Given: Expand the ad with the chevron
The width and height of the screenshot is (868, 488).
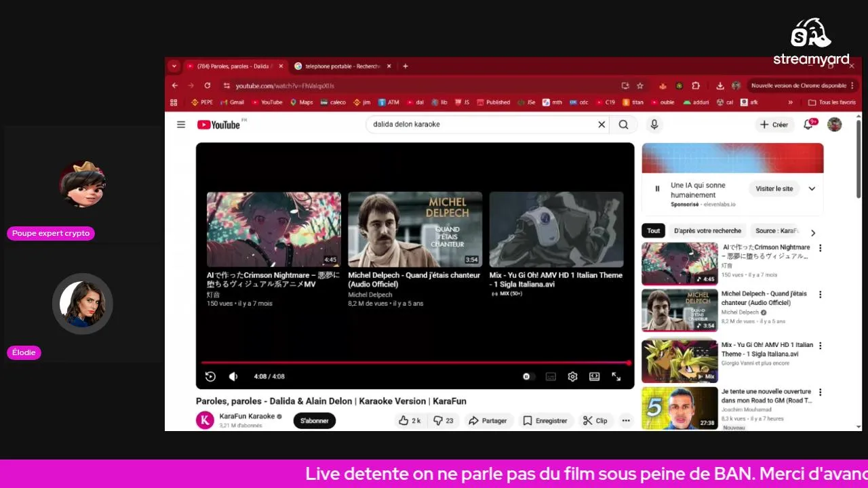Looking at the screenshot, I should 812,188.
